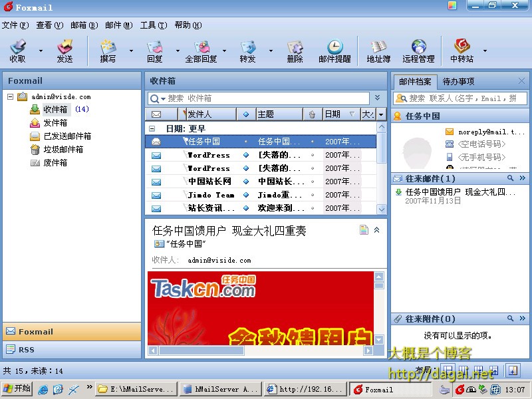This screenshot has height=399, width=532.
Task: Open column chooser dropdown arrow
Action: pos(380,114)
